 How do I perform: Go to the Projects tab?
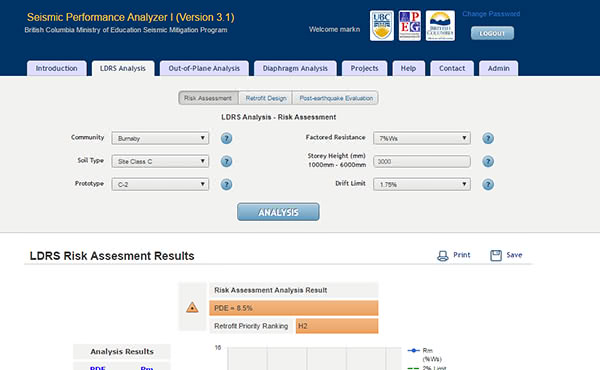tap(364, 68)
